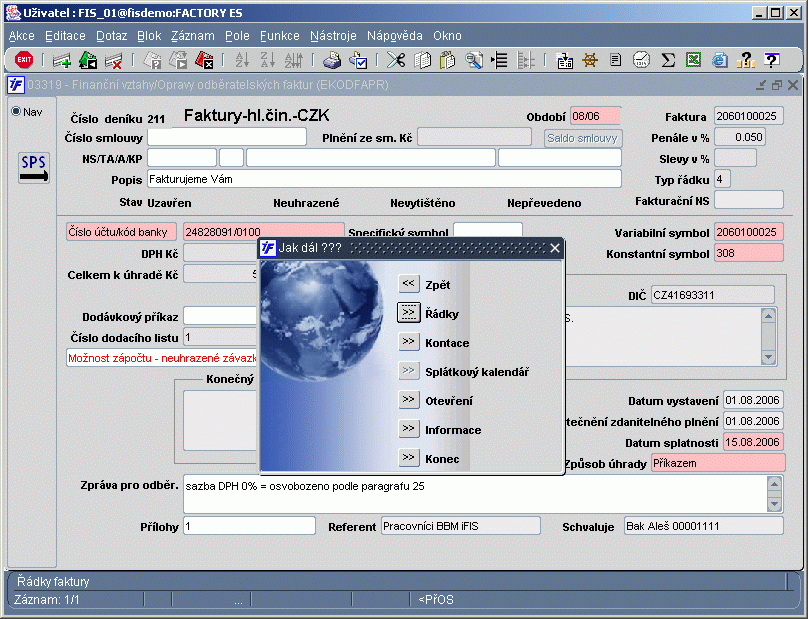Click the red EXIT icon in toolbar
Image resolution: width=808 pixels, height=619 pixels.
coord(24,60)
